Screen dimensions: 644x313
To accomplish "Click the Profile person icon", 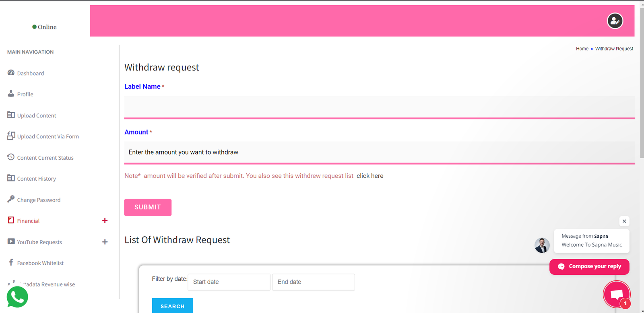I will pos(11,94).
